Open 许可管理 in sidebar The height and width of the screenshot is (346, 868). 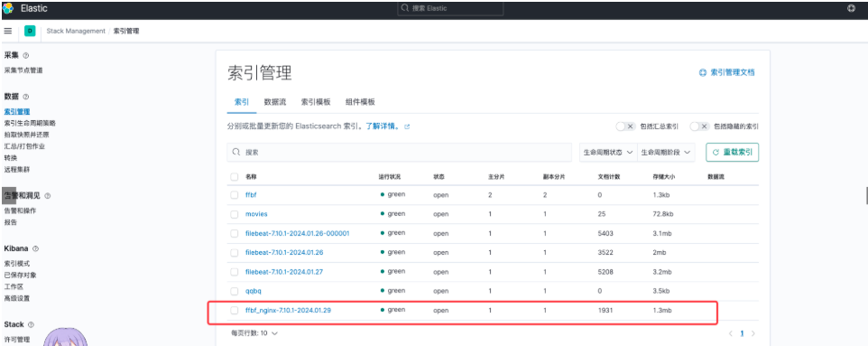(17, 340)
